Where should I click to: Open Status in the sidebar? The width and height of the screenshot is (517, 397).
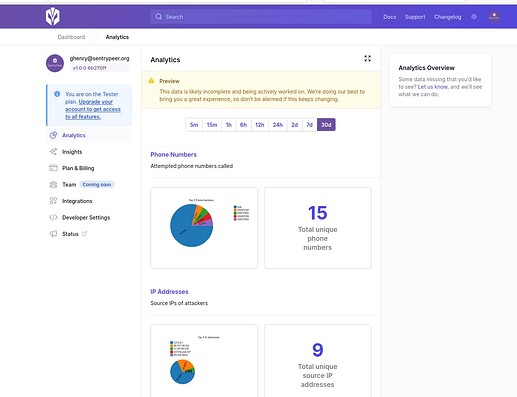(x=70, y=234)
